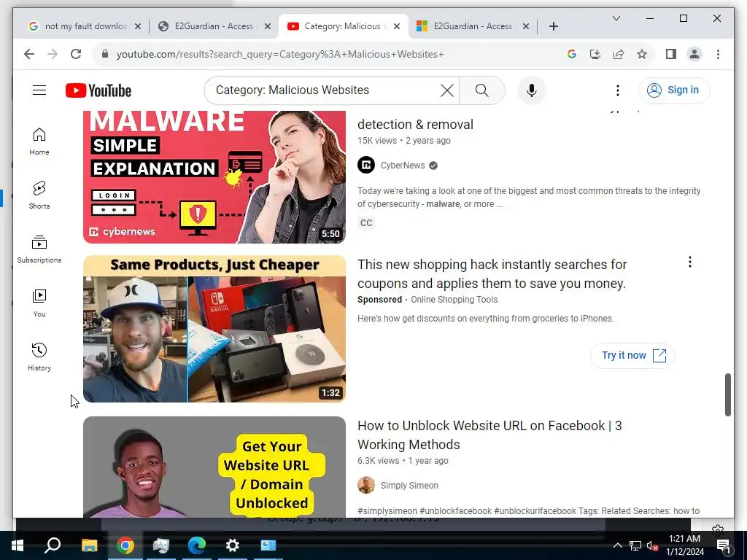Open the Windows Start menu
This screenshot has width=747, height=560.
[x=18, y=545]
